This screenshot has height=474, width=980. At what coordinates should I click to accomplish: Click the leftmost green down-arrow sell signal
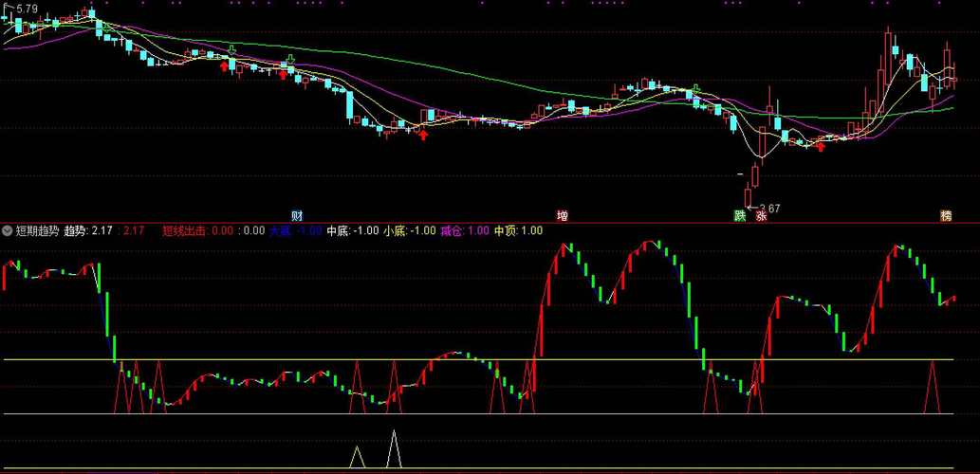point(232,49)
